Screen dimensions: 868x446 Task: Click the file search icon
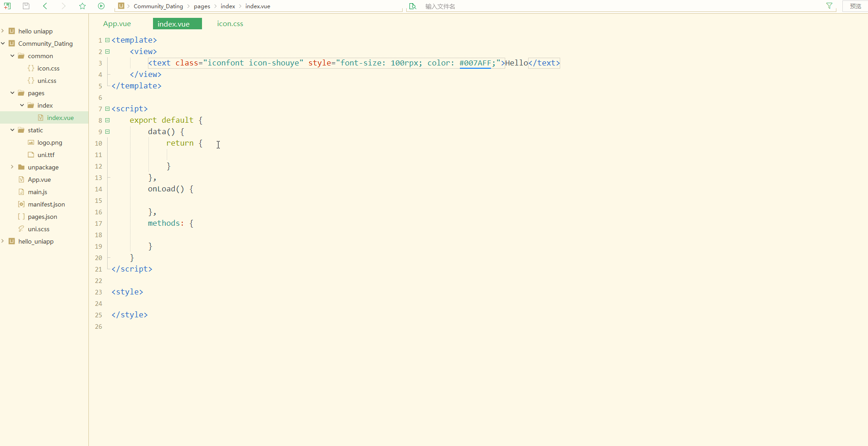(413, 6)
